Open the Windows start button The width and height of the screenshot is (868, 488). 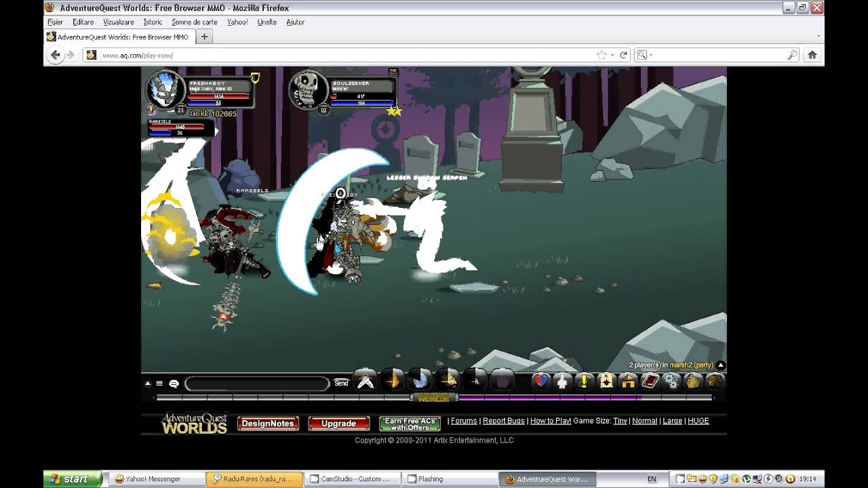[x=73, y=479]
